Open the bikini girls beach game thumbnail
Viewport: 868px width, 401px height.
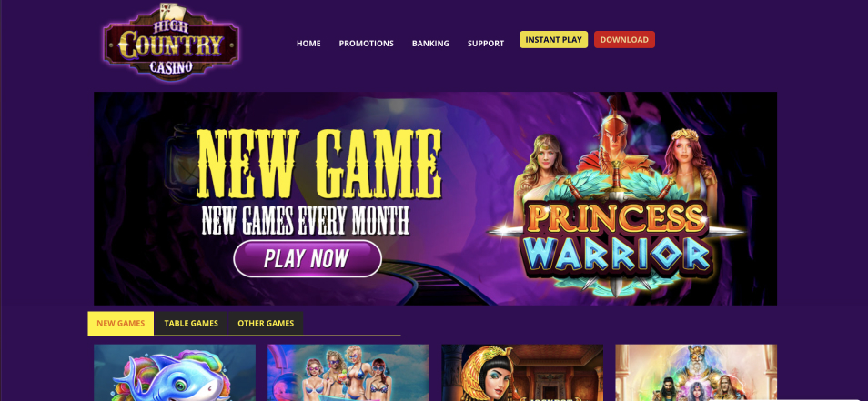(348, 373)
